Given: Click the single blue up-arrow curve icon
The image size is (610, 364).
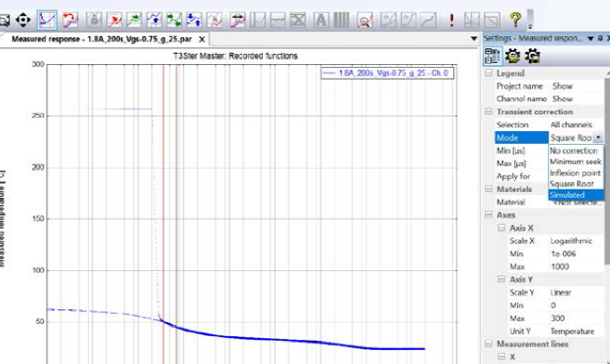Looking at the screenshot, I should (154, 19).
